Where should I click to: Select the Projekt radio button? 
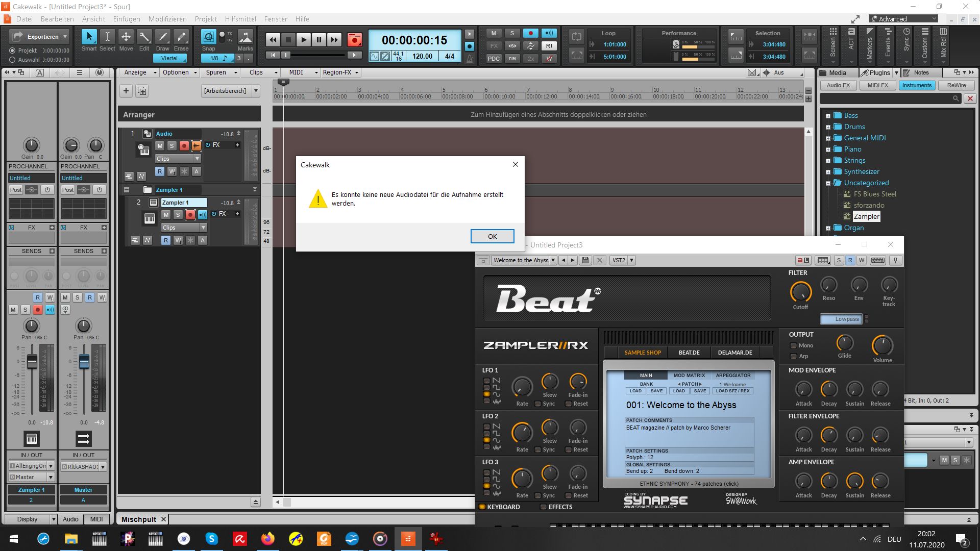pyautogui.click(x=12, y=51)
